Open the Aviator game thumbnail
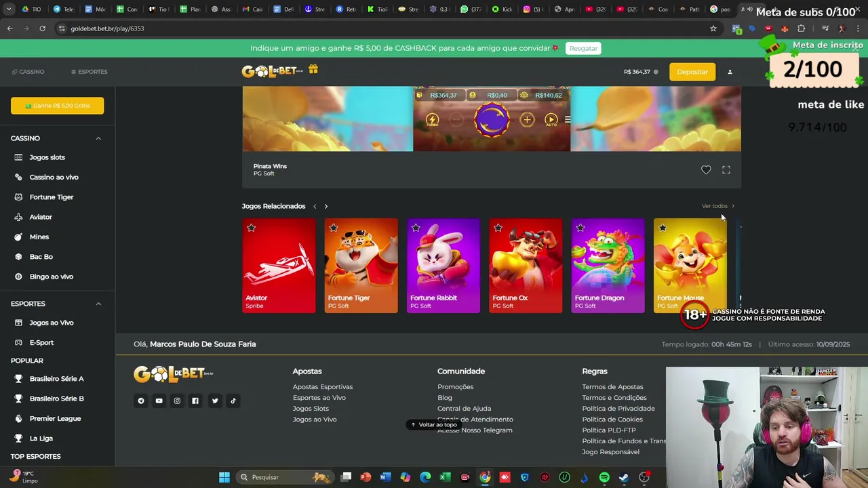This screenshot has height=488, width=868. point(279,265)
